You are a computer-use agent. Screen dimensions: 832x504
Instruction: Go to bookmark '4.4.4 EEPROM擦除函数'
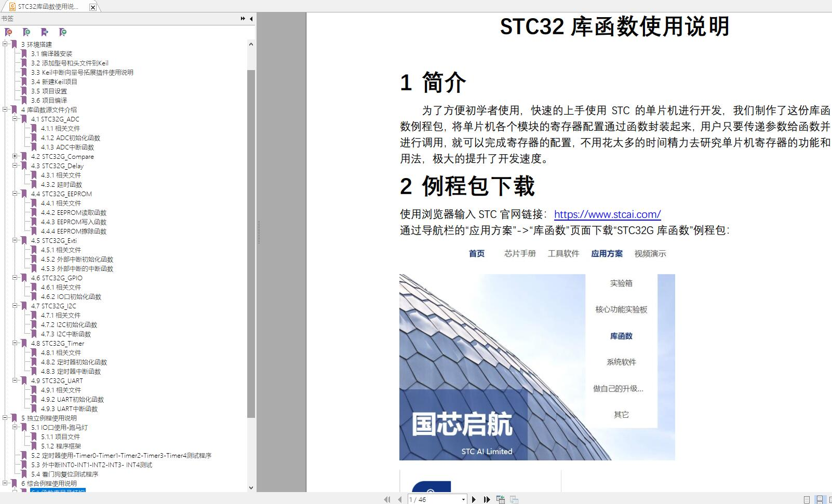74,231
